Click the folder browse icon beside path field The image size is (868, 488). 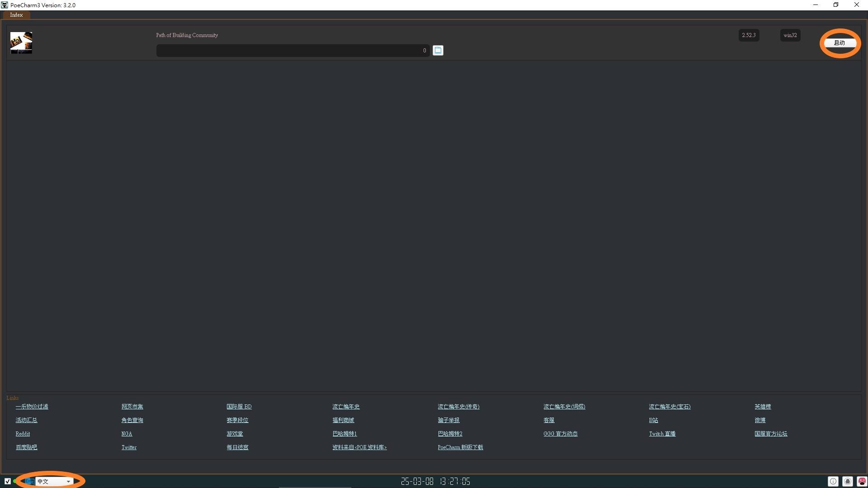pos(438,50)
